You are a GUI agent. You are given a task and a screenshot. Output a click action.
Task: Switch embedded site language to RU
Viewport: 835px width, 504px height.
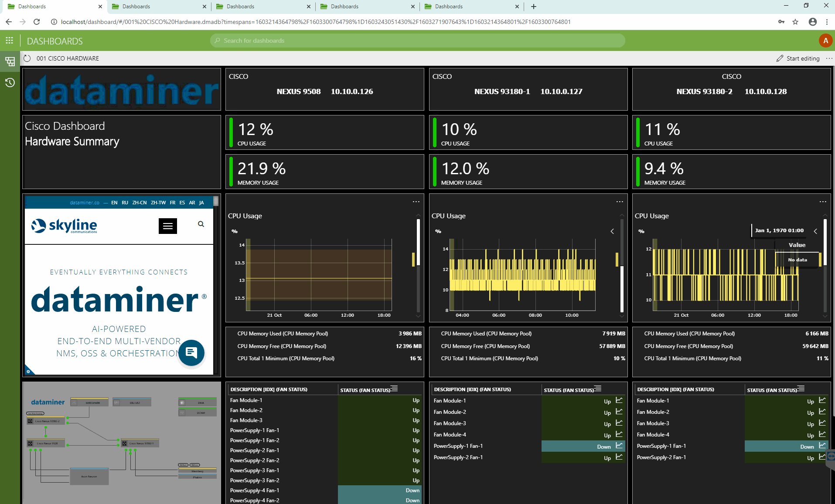tap(125, 203)
